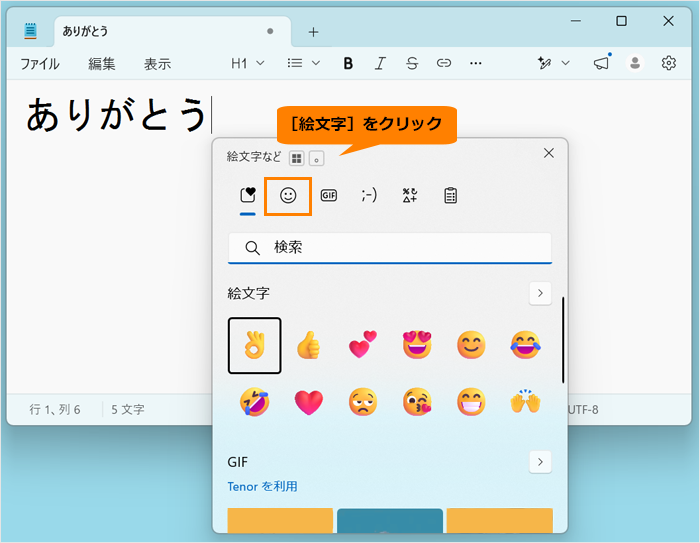
Task: Toggle strikethrough formatting
Action: pos(412,63)
